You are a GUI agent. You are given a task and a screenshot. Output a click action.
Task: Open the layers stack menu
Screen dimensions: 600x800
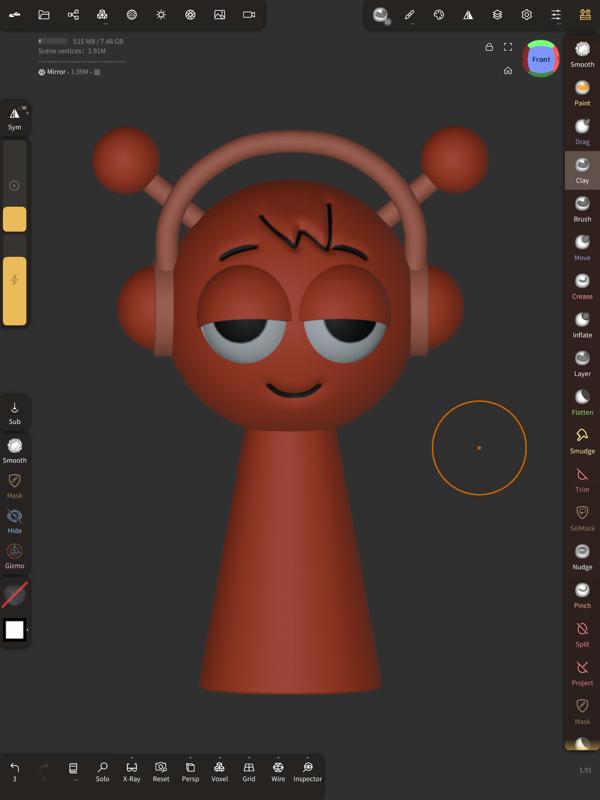pos(497,15)
